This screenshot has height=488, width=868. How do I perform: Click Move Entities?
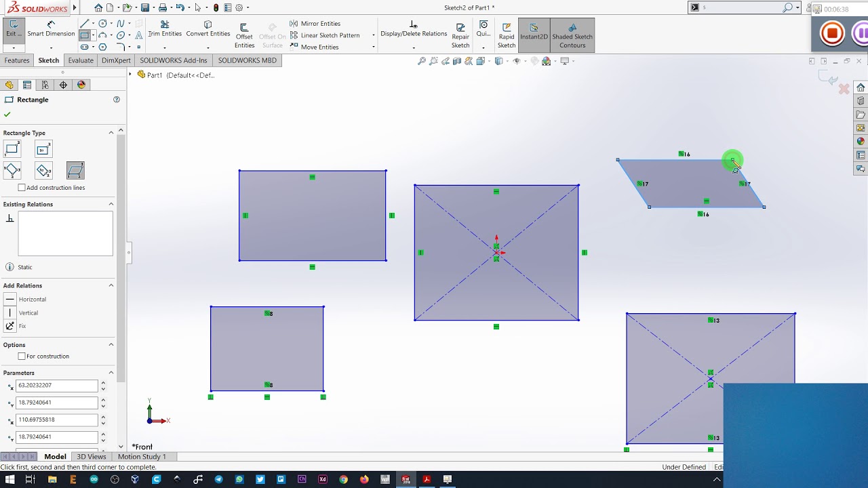[x=314, y=47]
